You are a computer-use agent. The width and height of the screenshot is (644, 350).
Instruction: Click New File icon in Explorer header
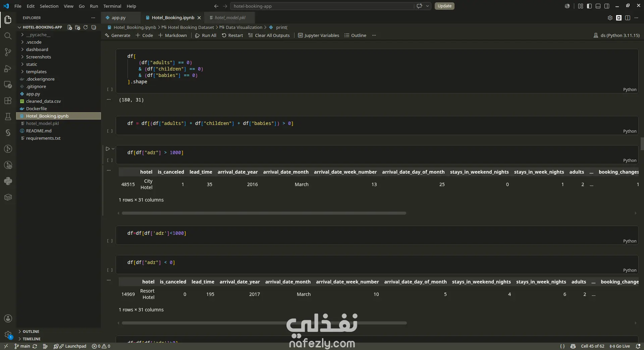coord(70,27)
